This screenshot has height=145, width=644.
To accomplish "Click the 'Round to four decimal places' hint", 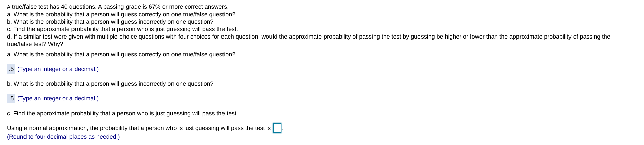I will tap(63, 137).
